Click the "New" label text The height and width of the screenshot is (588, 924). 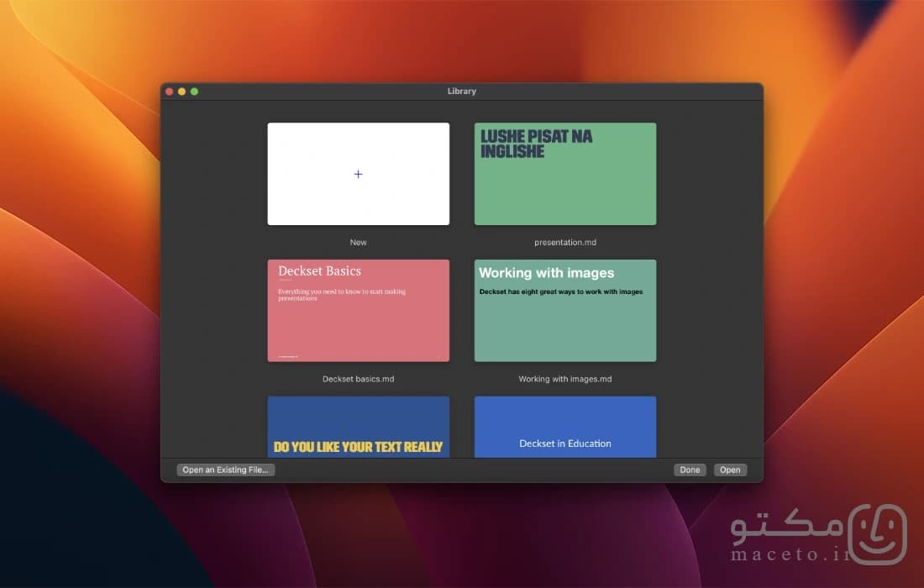click(x=359, y=242)
